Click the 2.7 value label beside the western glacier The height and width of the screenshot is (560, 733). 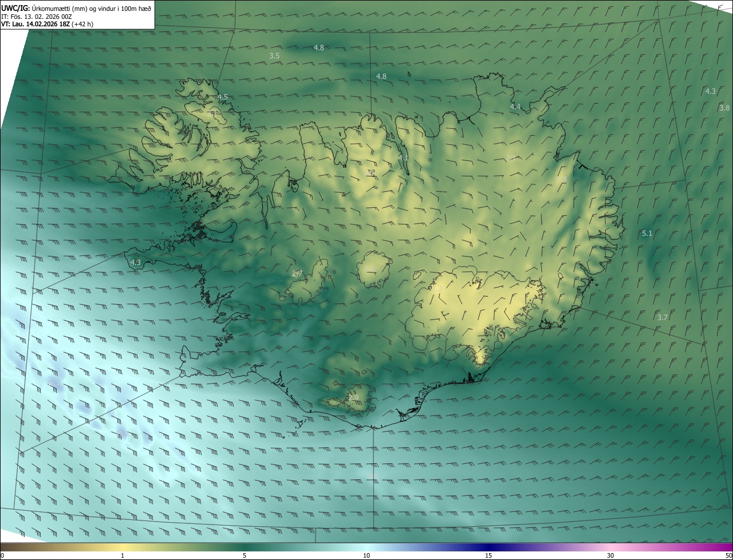297,273
